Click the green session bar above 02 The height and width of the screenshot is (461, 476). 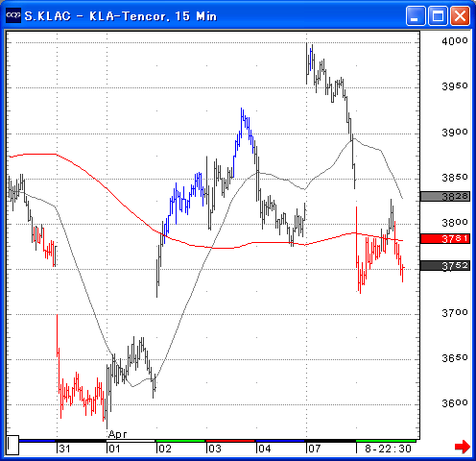tap(180, 441)
